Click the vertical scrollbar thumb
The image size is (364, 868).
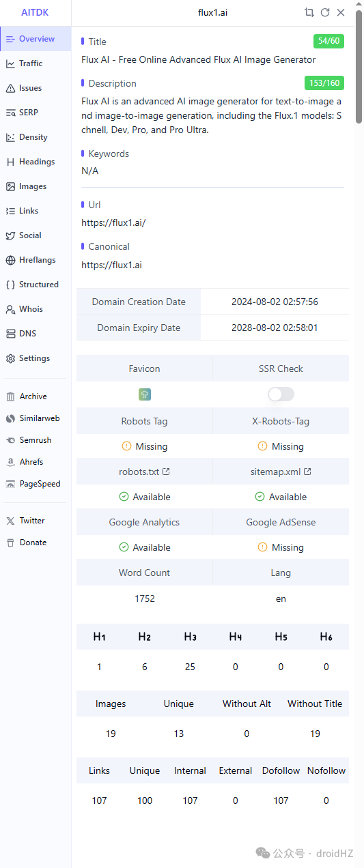pos(359,66)
